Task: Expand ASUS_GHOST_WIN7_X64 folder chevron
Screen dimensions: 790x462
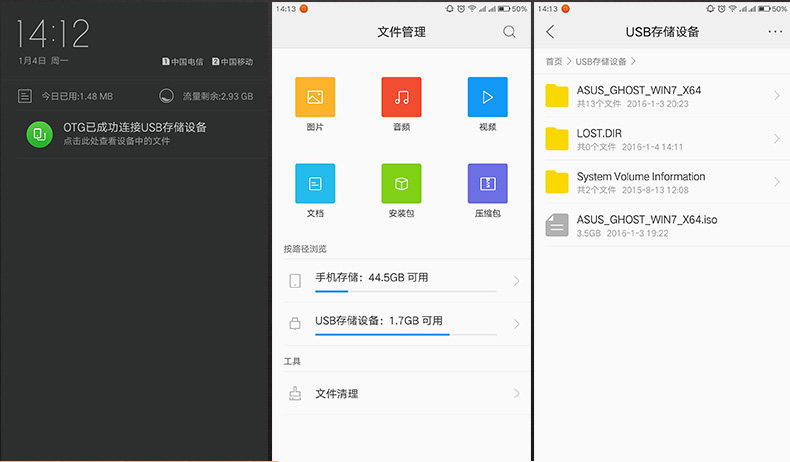Action: tap(777, 95)
